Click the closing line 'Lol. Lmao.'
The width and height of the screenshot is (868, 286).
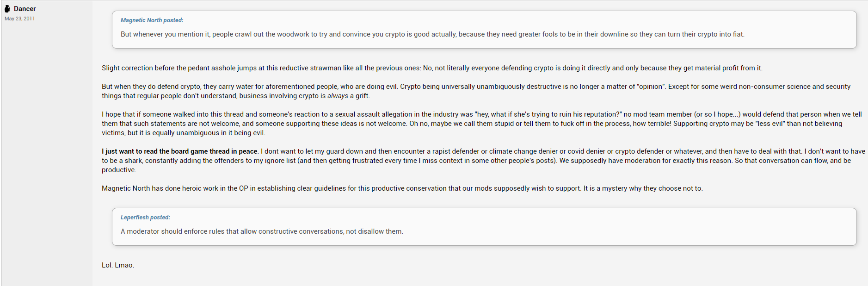pyautogui.click(x=118, y=265)
